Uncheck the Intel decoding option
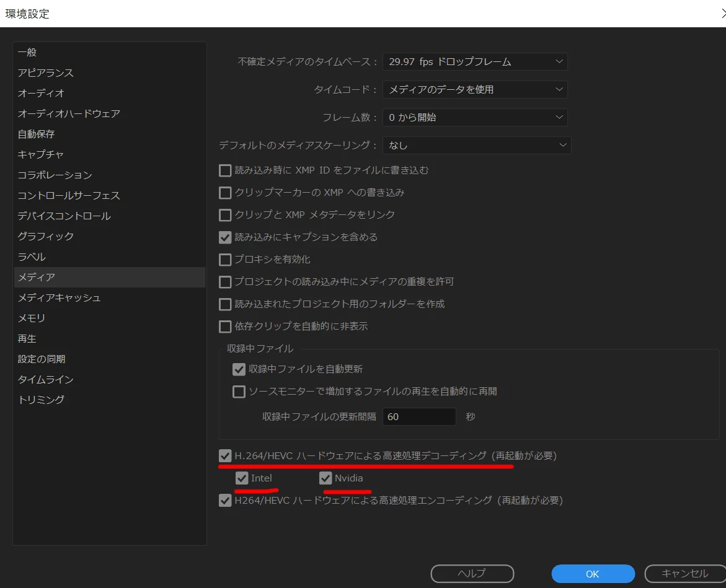 242,478
